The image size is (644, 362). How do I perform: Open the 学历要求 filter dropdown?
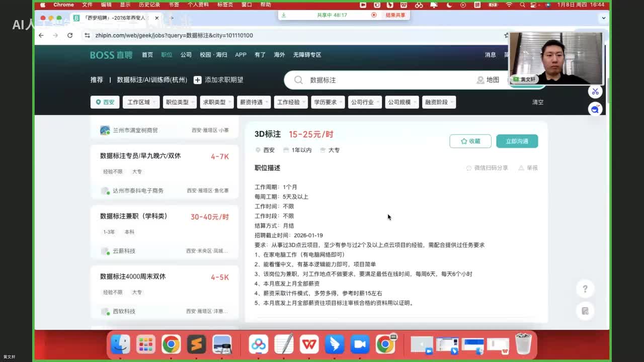click(328, 102)
